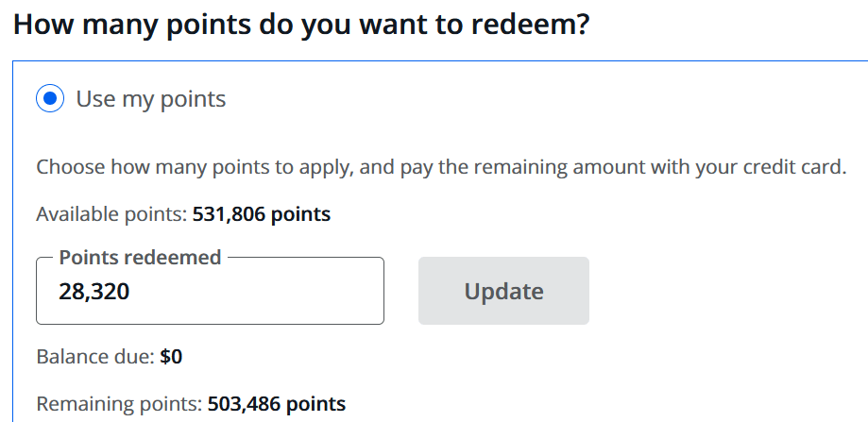Image resolution: width=868 pixels, height=422 pixels.
Task: Click the Balance due label
Action: (95, 357)
